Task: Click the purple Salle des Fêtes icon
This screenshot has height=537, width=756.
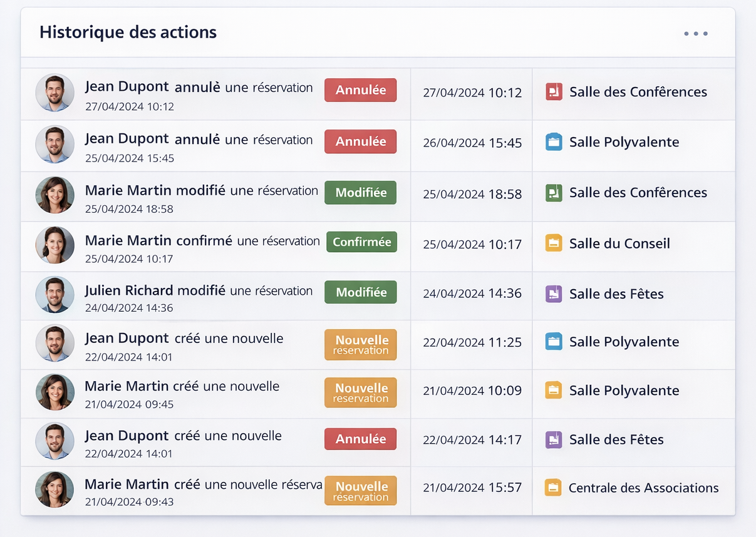Action: point(554,293)
